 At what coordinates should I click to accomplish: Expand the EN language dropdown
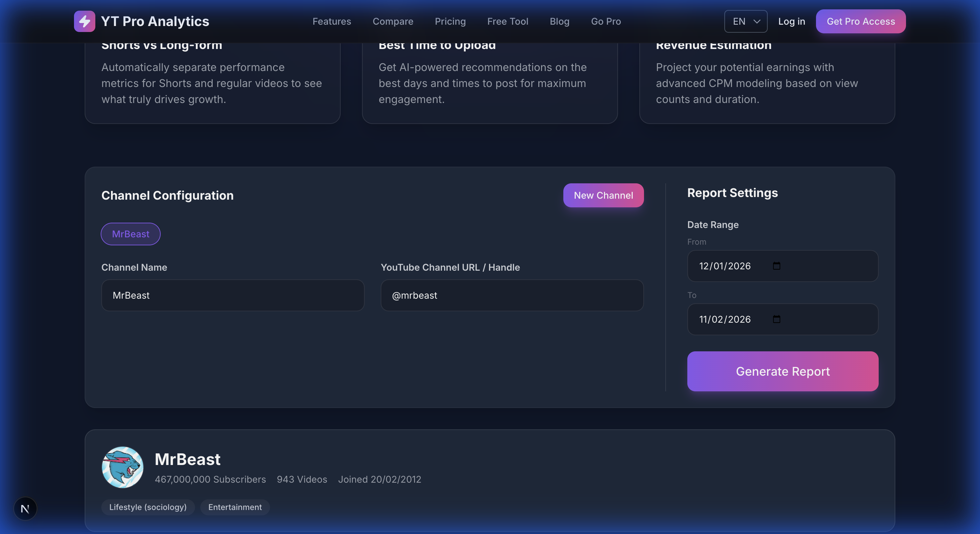tap(745, 21)
